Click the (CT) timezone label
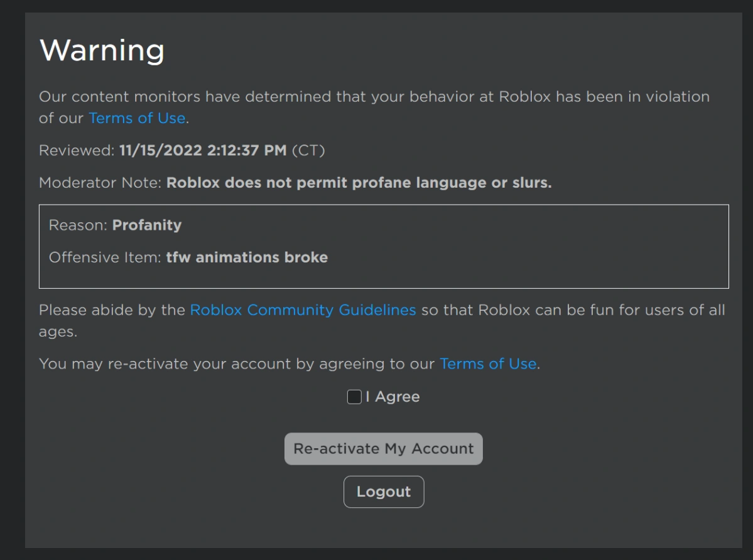This screenshot has width=753, height=560. (x=308, y=151)
